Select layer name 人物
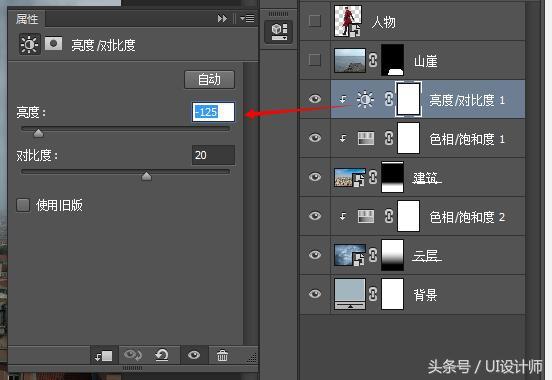Image resolution: width=552 pixels, height=380 pixels. point(384,23)
